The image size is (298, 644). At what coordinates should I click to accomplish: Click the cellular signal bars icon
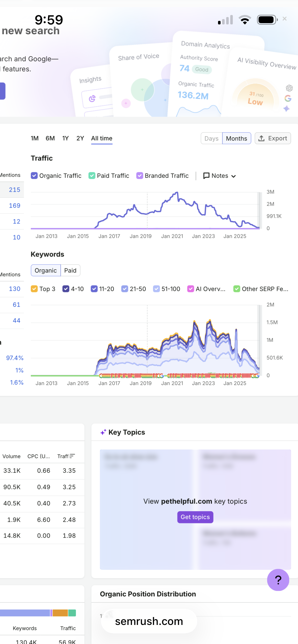coord(225,20)
